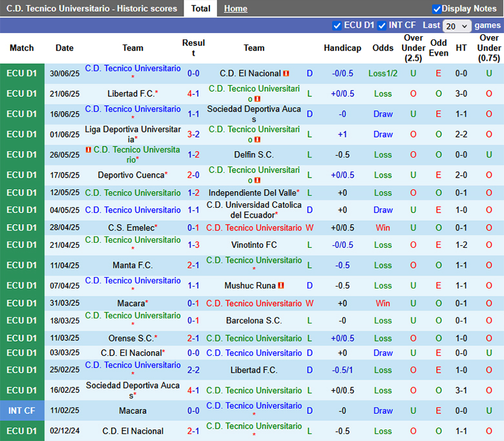Click red card icon beside Mushuc Runa
This screenshot has width=504, height=441.
[281, 285]
